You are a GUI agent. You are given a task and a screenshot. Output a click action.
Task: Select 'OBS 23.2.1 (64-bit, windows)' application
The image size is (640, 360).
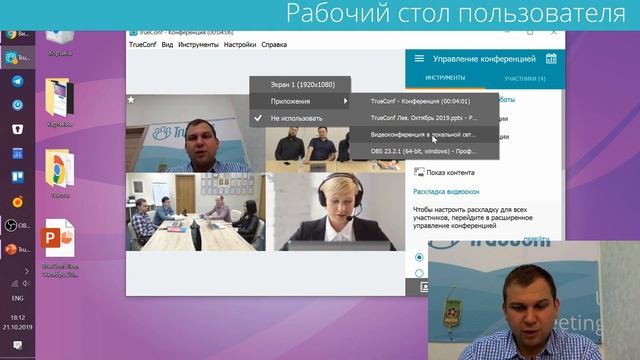(x=424, y=151)
